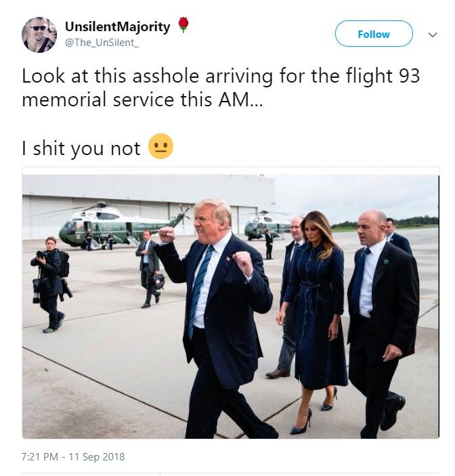Screen dimensions: 455x476
Task: Expand the tweet options chevron menu
Action: tap(433, 35)
